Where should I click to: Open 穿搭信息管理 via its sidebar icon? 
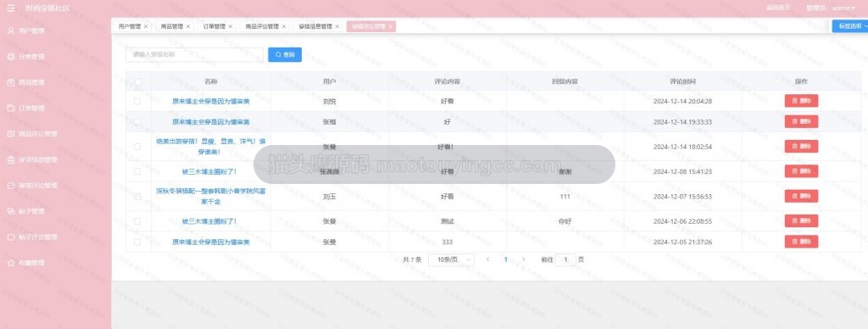tap(10, 159)
